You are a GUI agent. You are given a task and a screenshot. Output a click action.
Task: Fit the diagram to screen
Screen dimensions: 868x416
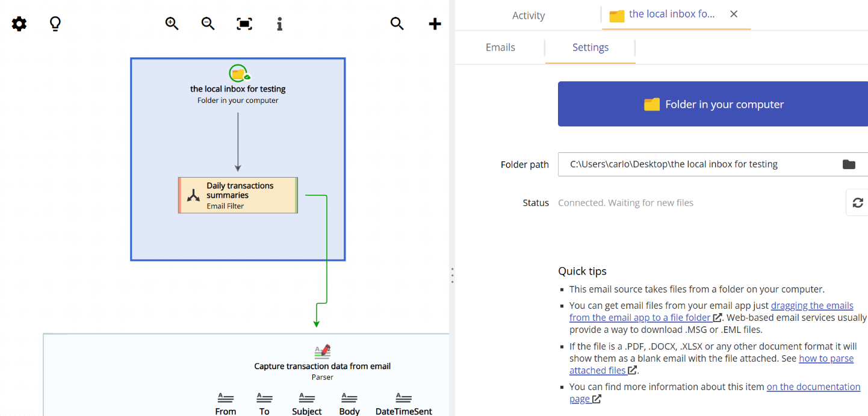[x=244, y=23]
